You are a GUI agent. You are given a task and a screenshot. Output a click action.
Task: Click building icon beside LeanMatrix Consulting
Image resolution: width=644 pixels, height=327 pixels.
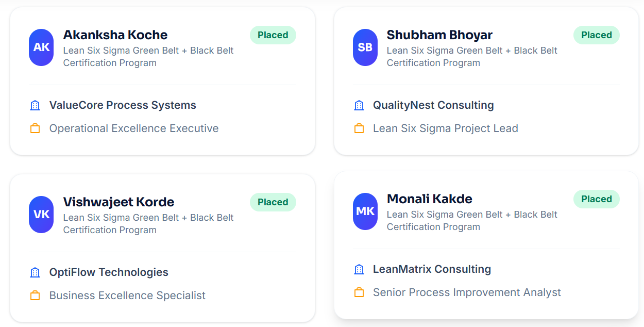pos(359,269)
